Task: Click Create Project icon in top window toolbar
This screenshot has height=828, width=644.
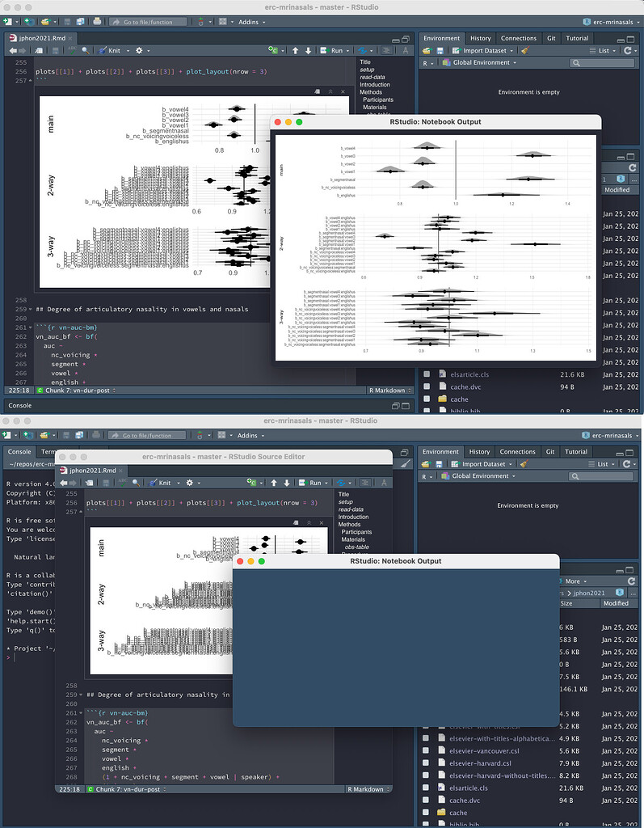Action: click(x=29, y=22)
